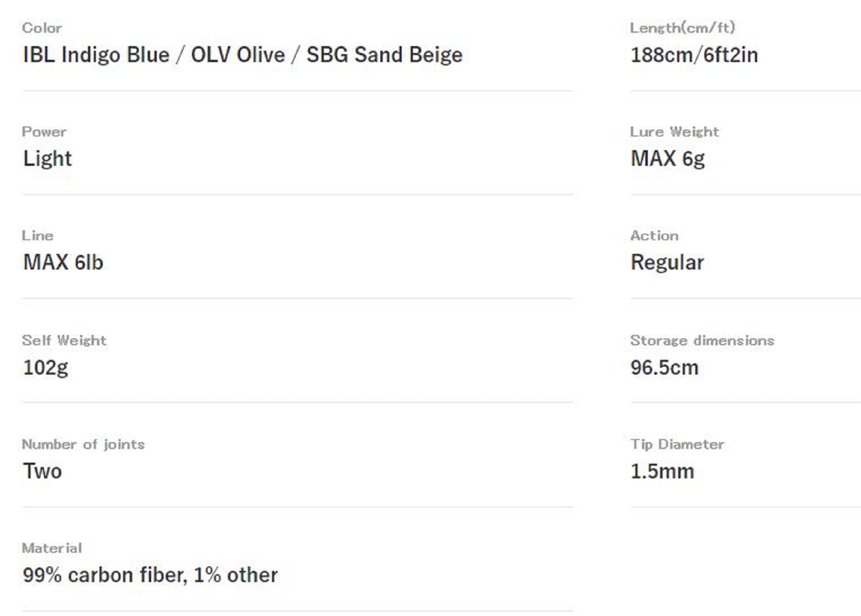The height and width of the screenshot is (616, 861).
Task: Click the Action label
Action: pos(654,235)
